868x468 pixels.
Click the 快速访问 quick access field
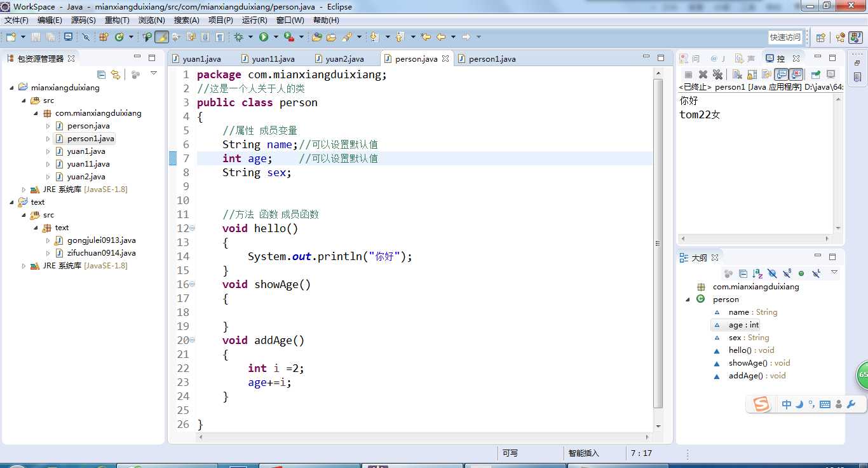[x=786, y=37]
